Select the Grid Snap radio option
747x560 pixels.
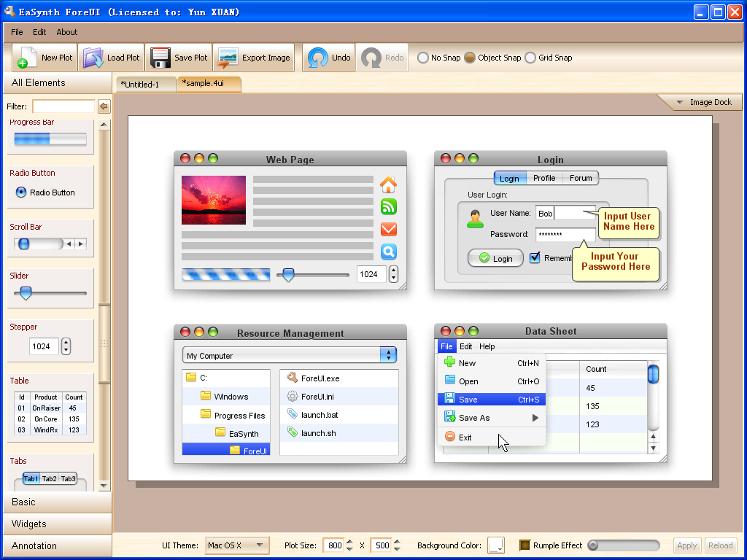pos(530,58)
